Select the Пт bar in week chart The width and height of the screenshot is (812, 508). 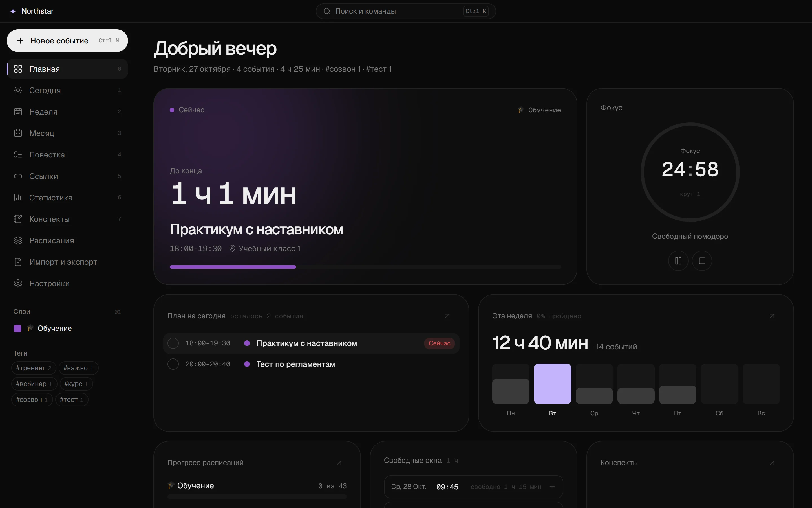[x=678, y=384]
